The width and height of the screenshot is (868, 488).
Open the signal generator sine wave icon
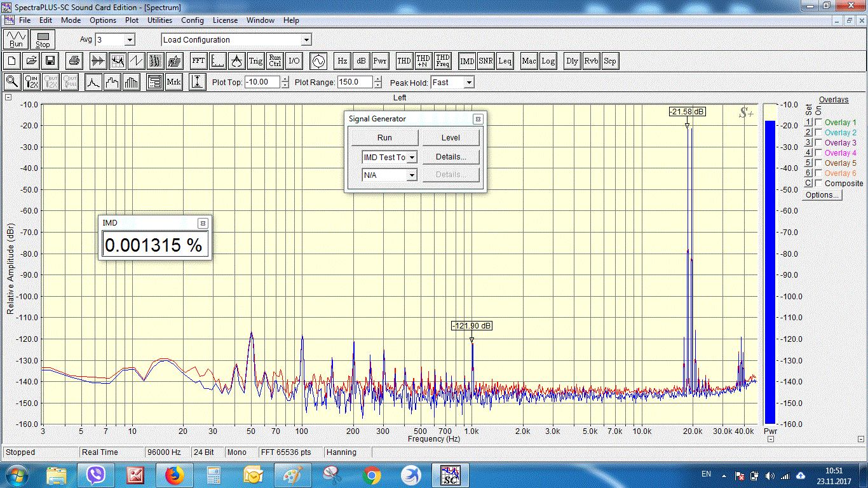[318, 61]
